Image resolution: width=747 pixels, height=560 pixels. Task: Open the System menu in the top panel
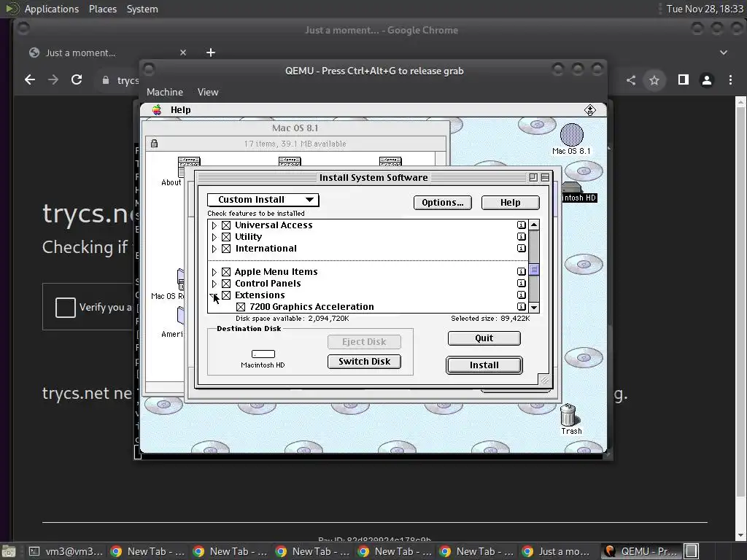point(142,9)
